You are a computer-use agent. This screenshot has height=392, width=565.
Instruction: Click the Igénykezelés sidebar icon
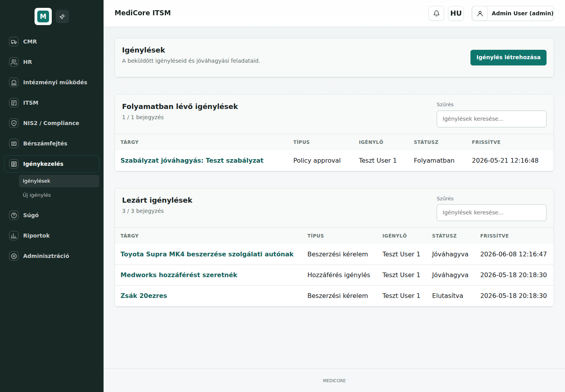[x=14, y=164]
